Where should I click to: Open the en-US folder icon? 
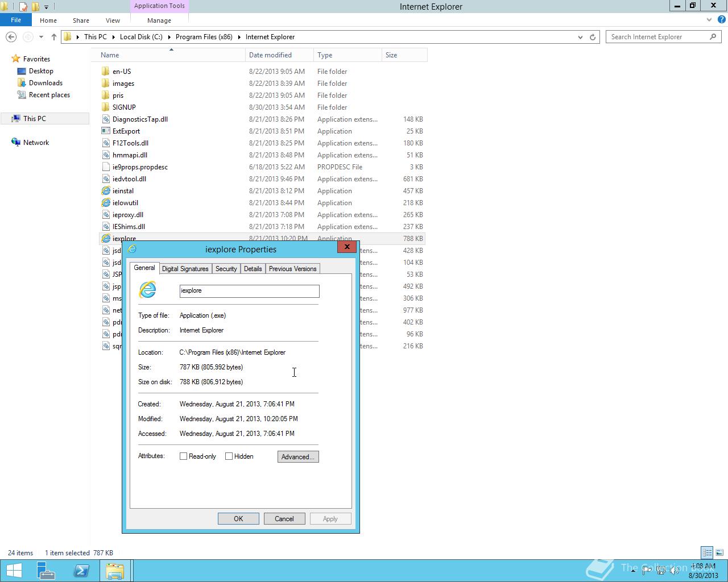point(105,72)
